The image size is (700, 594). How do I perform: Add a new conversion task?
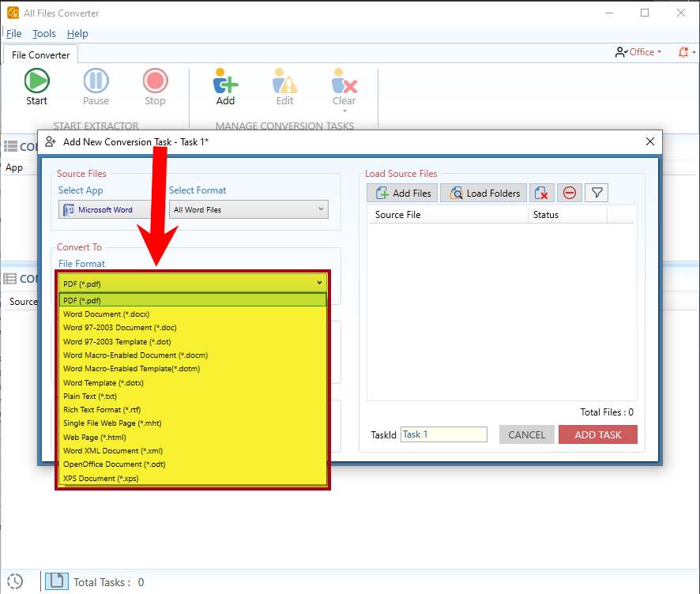coord(224,81)
